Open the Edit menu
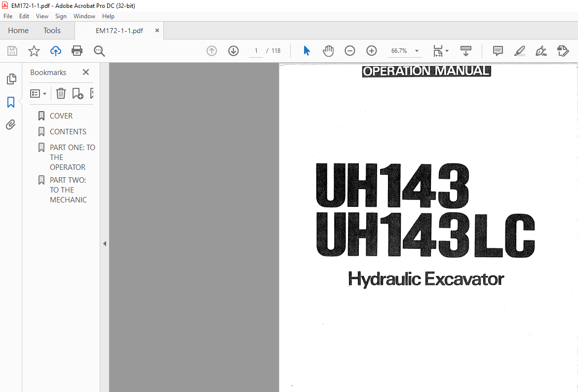Viewport: 578px width, 392px height. pos(24,16)
